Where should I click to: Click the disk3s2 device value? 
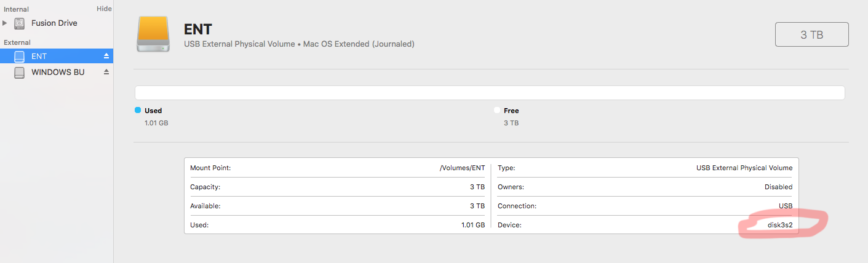[x=779, y=225]
